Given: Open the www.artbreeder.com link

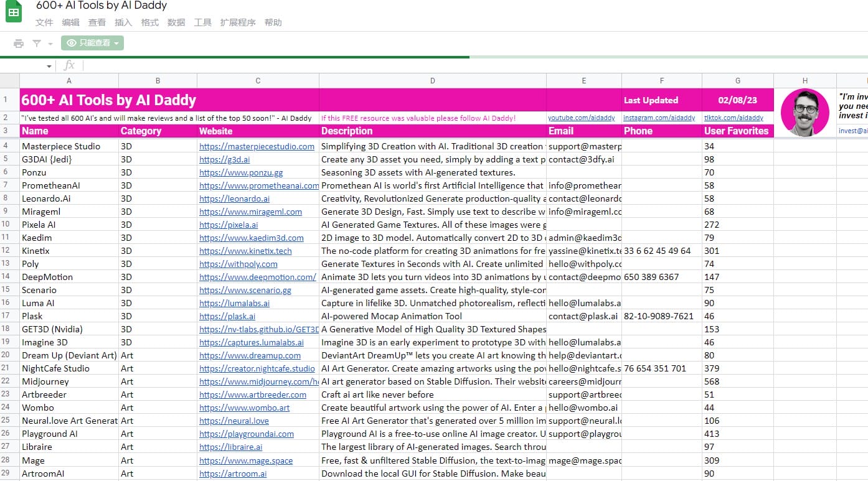Looking at the screenshot, I should coord(253,395).
